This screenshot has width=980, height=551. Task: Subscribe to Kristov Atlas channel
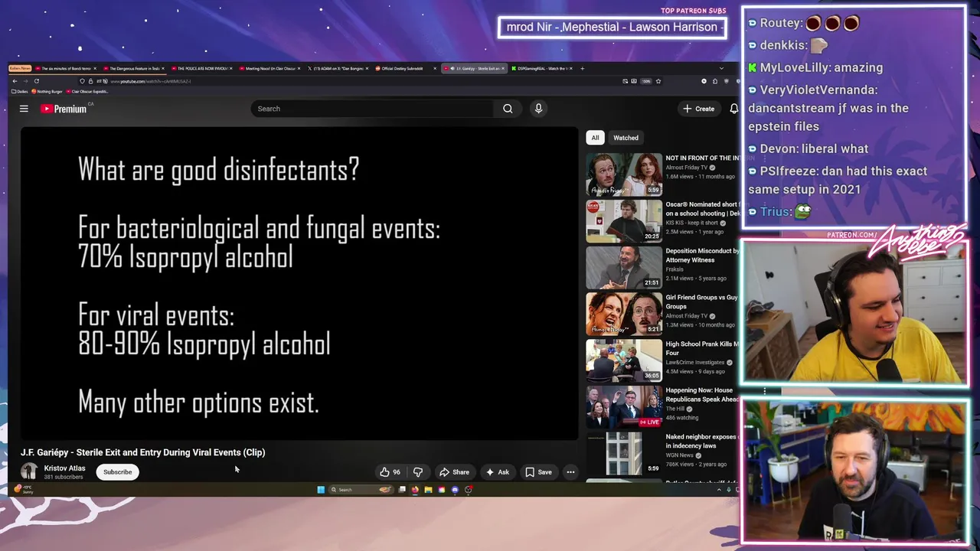pyautogui.click(x=118, y=472)
